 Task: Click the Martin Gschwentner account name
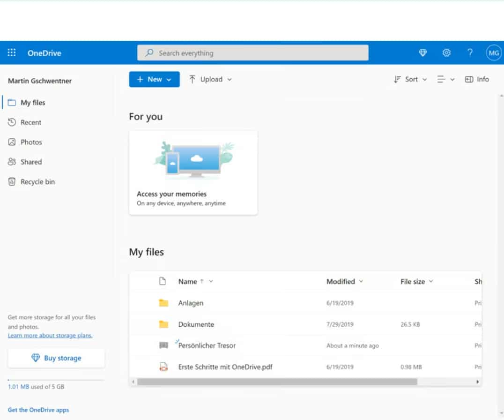40,81
